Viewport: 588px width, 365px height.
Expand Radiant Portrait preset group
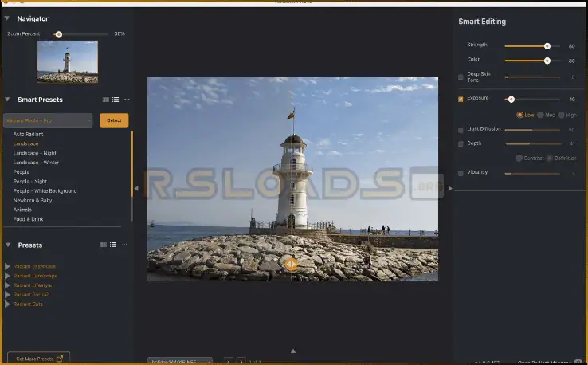coord(7,295)
